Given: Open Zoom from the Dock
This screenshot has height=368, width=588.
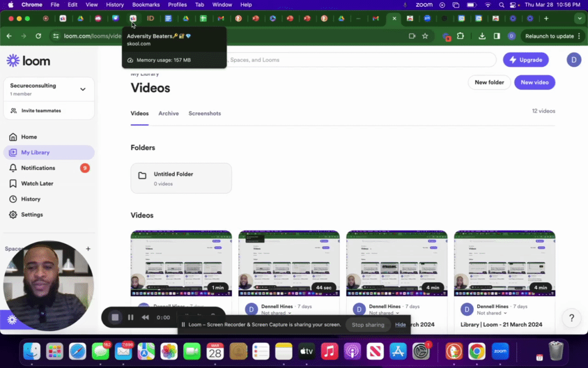Looking at the screenshot, I should pyautogui.click(x=500, y=351).
